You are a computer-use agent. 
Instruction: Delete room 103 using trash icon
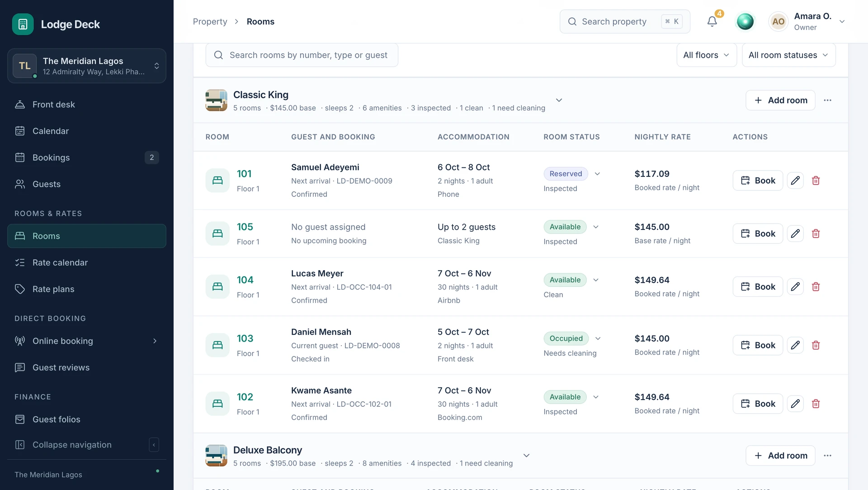click(816, 345)
